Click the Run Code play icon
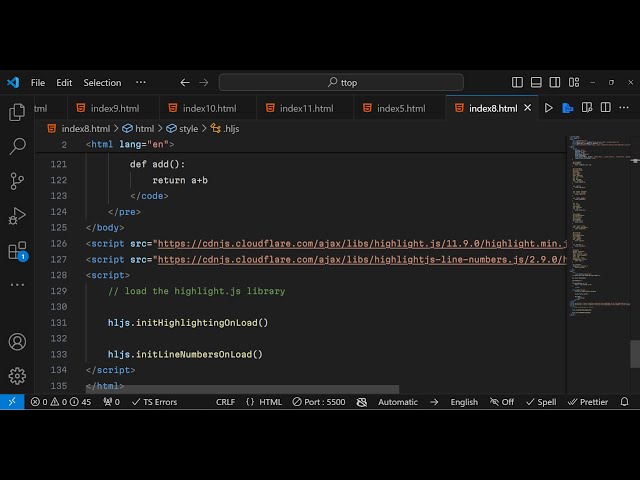Screen dimensions: 640x480 tap(548, 108)
